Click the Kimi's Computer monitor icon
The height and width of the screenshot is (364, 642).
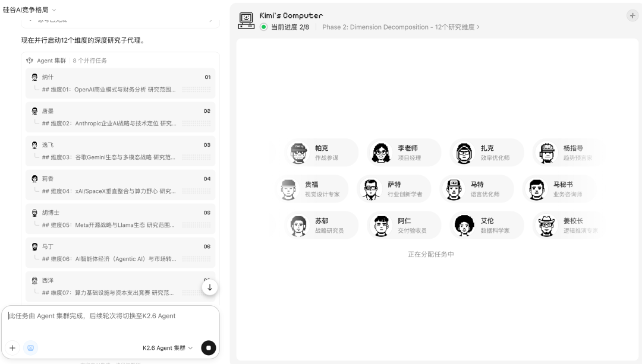pyautogui.click(x=246, y=20)
